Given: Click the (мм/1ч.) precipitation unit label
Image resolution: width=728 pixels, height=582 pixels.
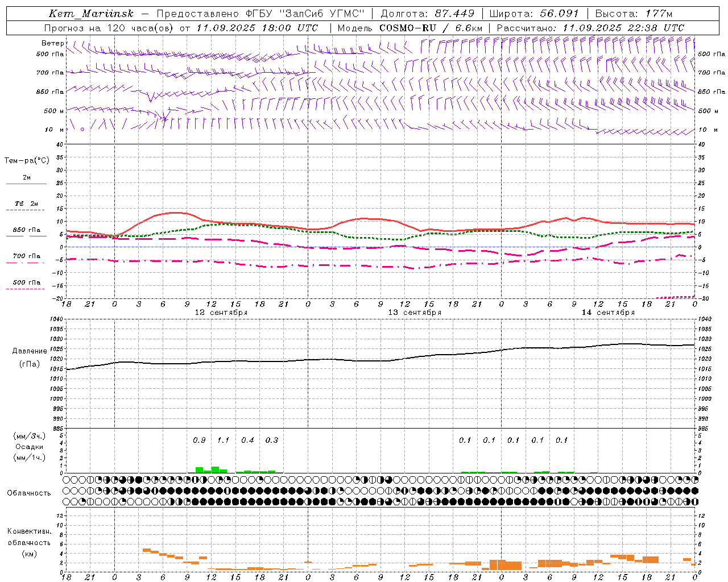Looking at the screenshot, I should coord(30,458).
